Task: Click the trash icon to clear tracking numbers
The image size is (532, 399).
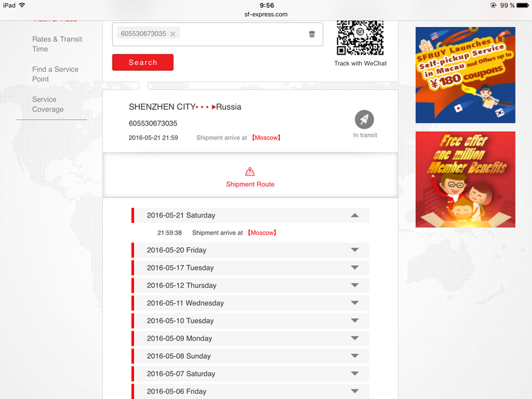Action: point(312,34)
